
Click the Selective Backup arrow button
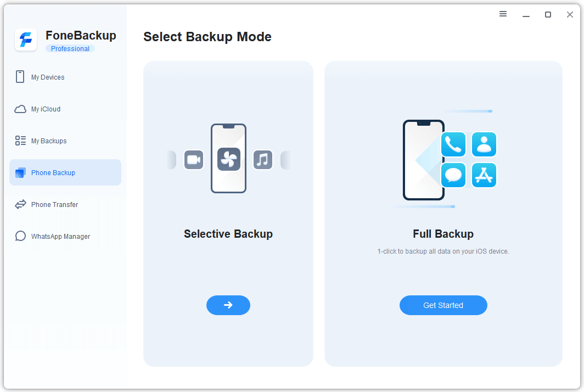click(228, 305)
